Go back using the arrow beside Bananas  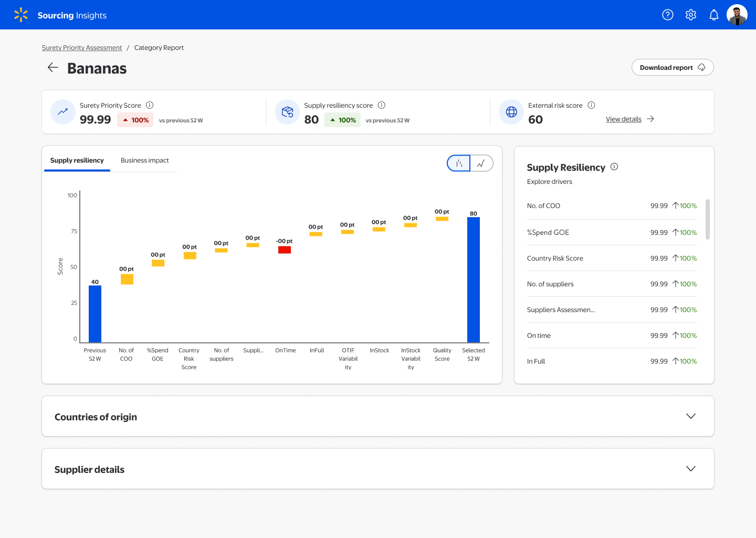52,67
